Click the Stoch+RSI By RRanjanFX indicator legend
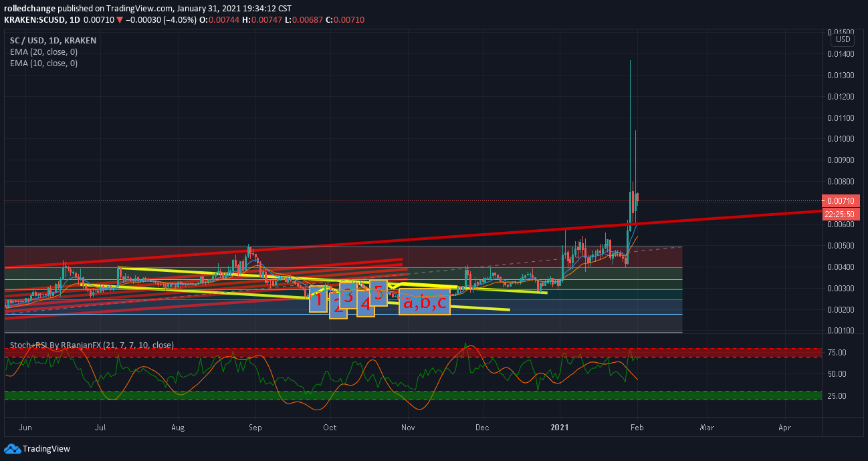Viewport: 868px width, 461px height. tap(92, 345)
